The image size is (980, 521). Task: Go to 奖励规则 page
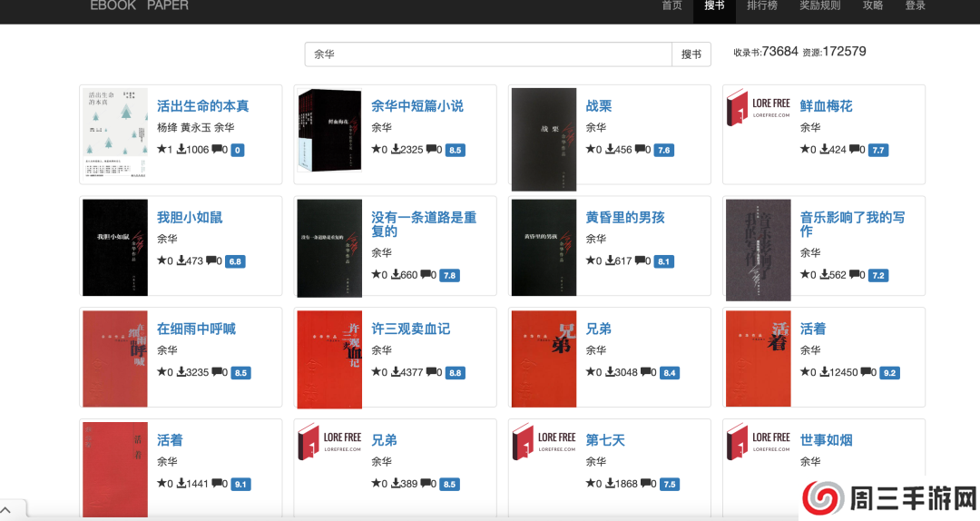click(820, 5)
